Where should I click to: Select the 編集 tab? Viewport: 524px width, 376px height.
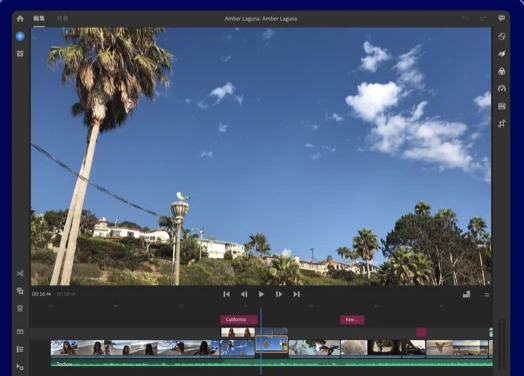click(39, 18)
